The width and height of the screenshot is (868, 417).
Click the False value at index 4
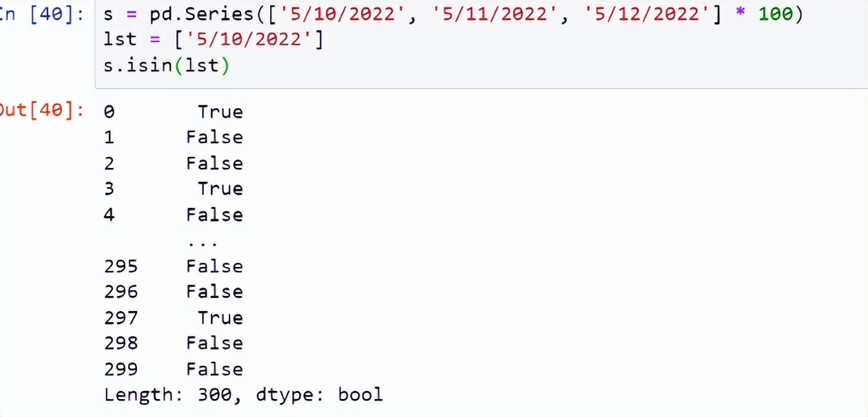(x=214, y=215)
